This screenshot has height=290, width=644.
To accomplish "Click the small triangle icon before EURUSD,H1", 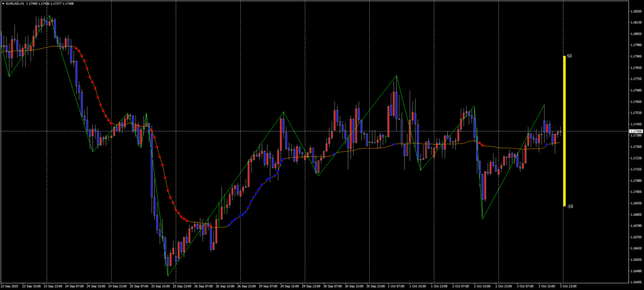I will pyautogui.click(x=3, y=3).
